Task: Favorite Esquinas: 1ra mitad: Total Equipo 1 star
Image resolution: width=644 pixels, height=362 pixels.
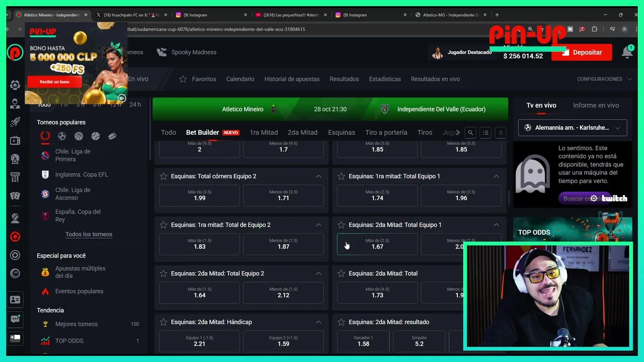Action: pos(341,176)
